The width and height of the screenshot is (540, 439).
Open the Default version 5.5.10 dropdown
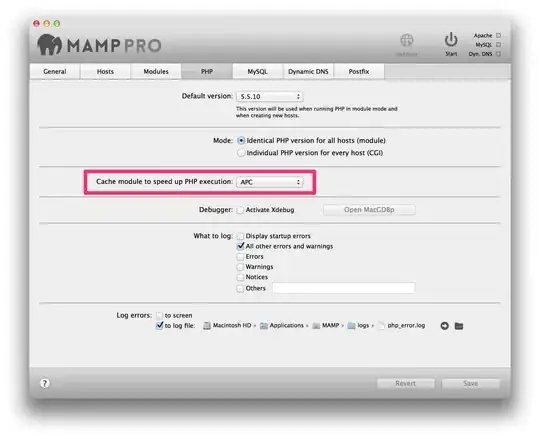pyautogui.click(x=269, y=97)
